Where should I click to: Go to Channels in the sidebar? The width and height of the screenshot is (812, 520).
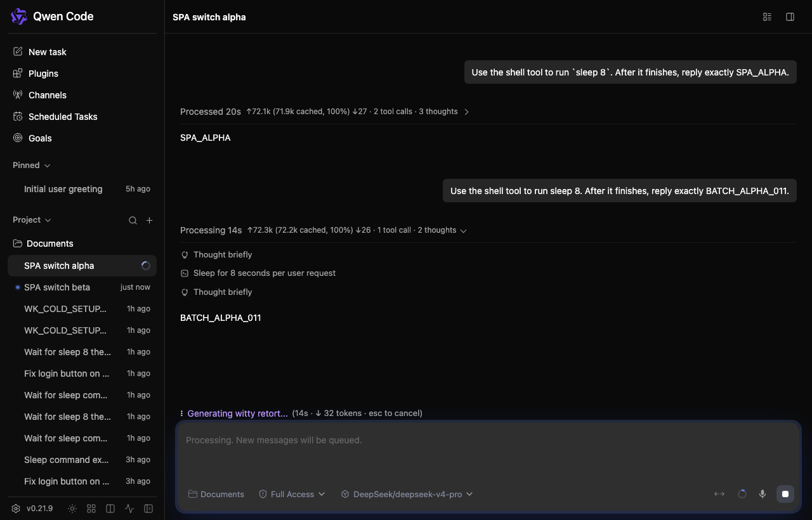coord(82,94)
